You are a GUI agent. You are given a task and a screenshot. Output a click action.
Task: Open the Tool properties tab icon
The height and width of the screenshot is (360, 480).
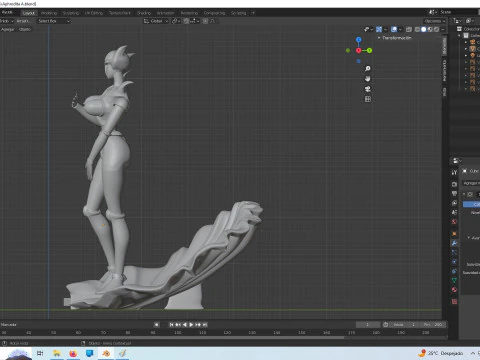(x=454, y=172)
